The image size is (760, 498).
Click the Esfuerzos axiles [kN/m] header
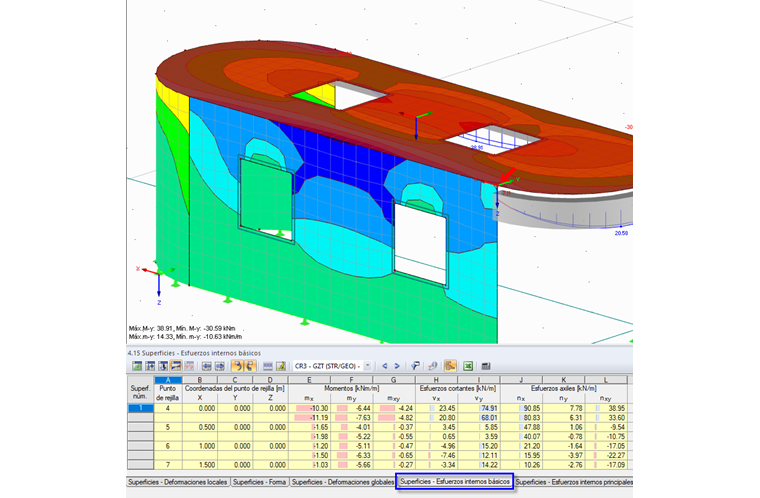564,388
